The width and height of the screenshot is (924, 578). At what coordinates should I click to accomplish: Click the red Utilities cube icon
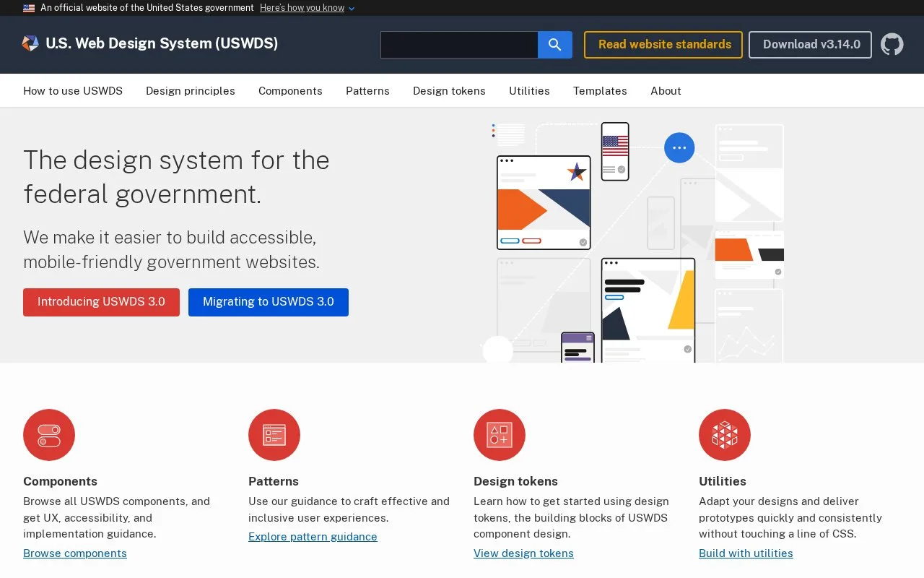(x=725, y=435)
